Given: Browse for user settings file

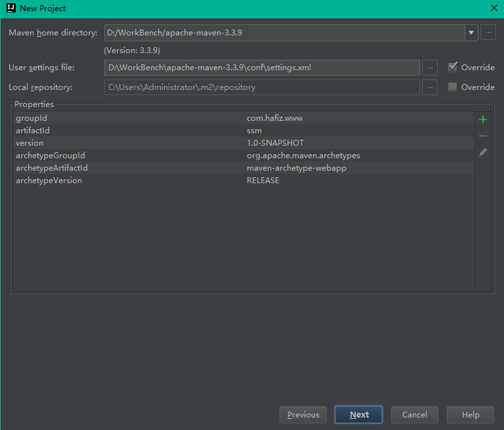Looking at the screenshot, I should (430, 68).
